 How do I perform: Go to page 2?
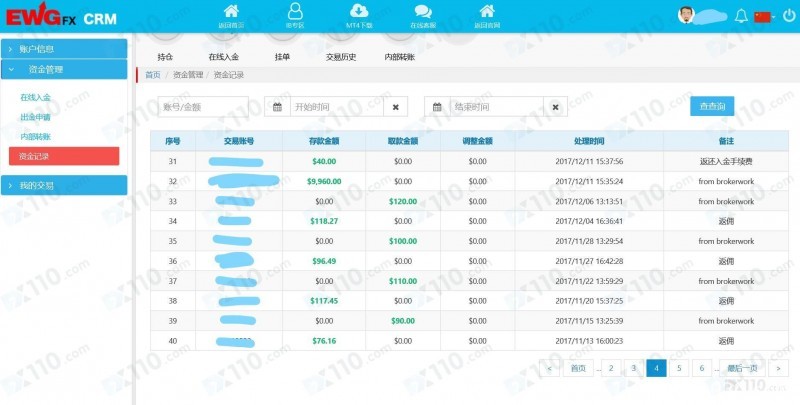tap(611, 368)
